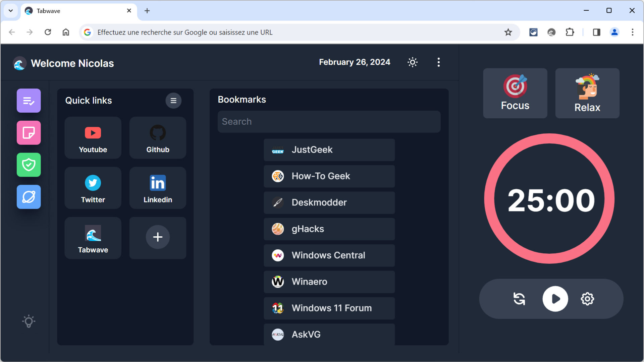
Task: Toggle light theme with sun icon
Action: pyautogui.click(x=413, y=62)
